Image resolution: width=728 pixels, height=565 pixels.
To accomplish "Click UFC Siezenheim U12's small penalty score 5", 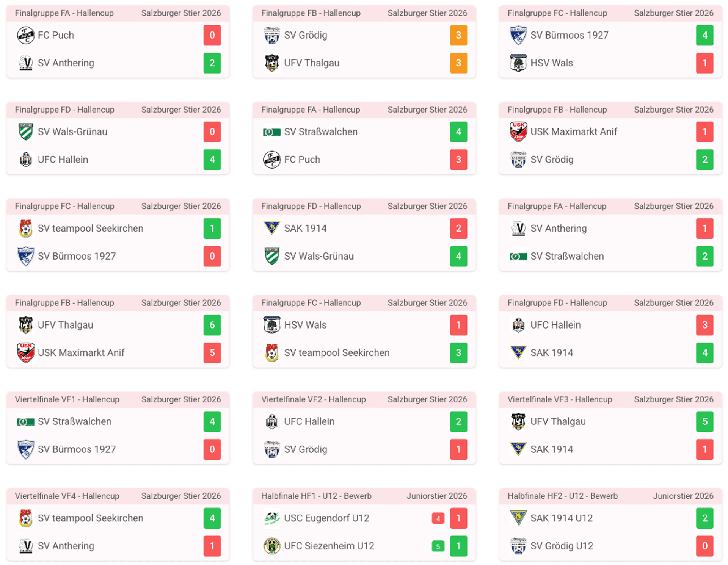I will tap(438, 546).
